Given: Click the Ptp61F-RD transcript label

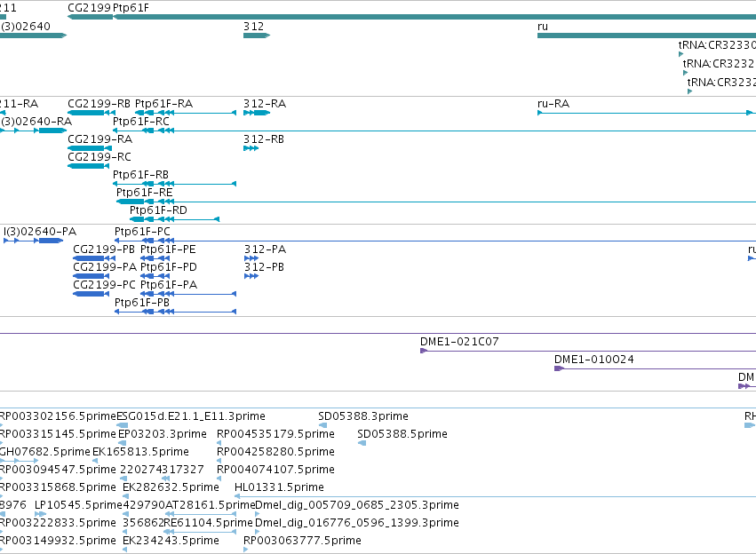Looking at the screenshot, I should click(x=158, y=210).
